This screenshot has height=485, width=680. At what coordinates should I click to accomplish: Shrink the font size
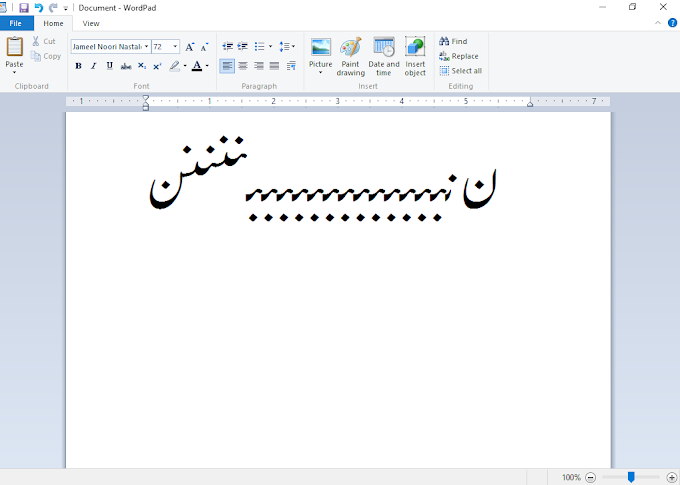204,47
